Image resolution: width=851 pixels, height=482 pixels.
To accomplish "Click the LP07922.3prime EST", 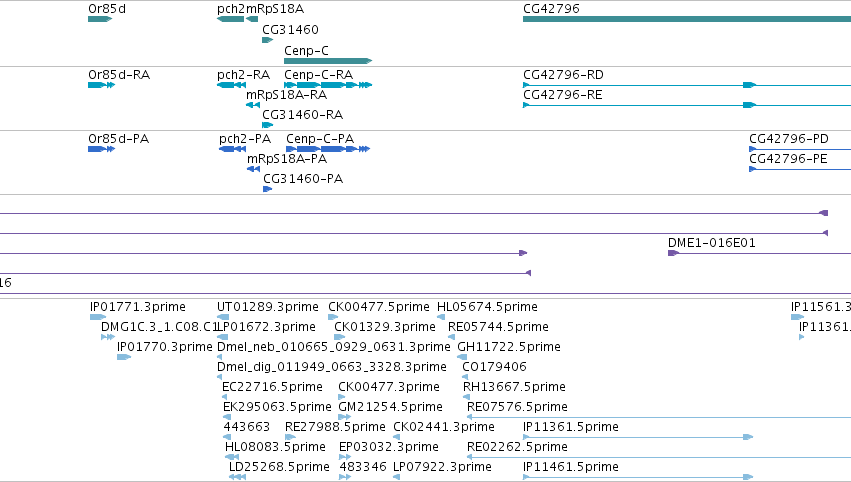I will pyautogui.click(x=396, y=477).
